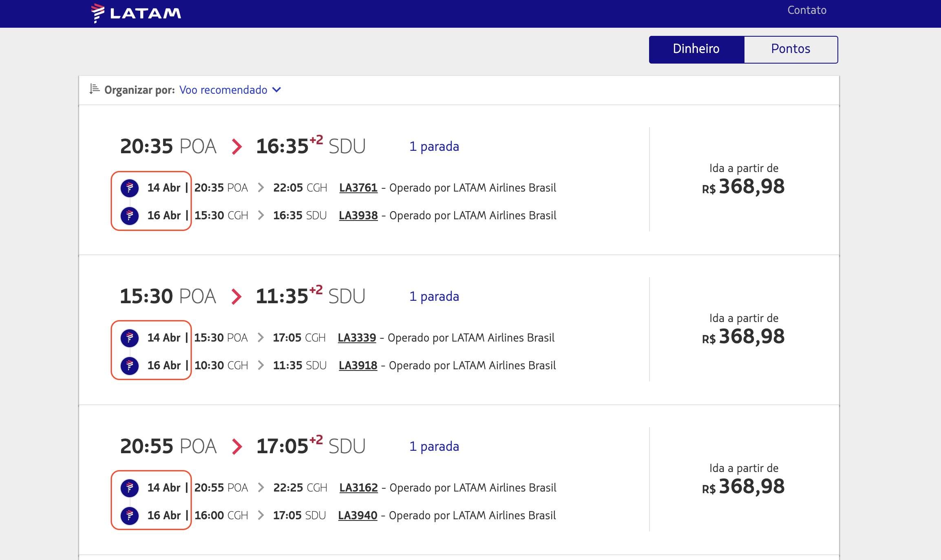This screenshot has height=560, width=941.
Task: Select price R$ 368,98 of 20:55 flight
Action: [x=743, y=487]
